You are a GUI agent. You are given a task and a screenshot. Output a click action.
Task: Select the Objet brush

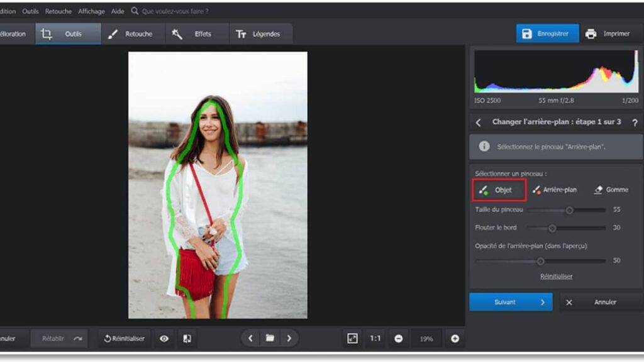coord(499,190)
